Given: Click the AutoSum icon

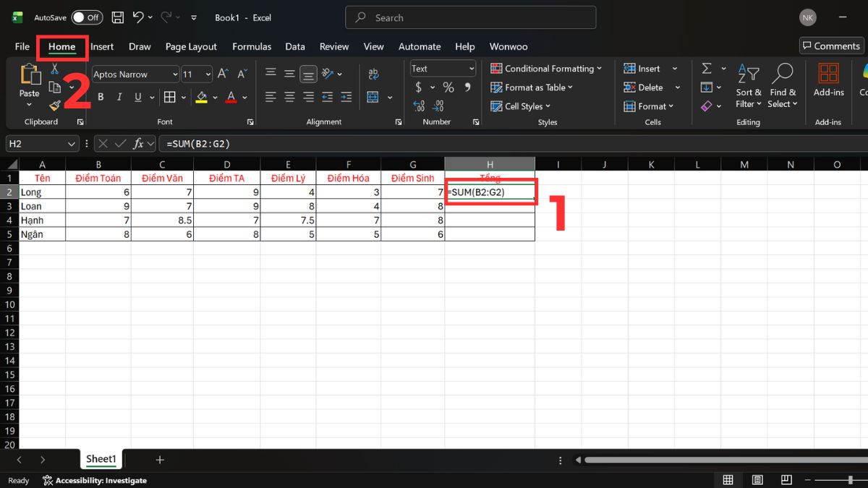Looking at the screenshot, I should point(706,68).
